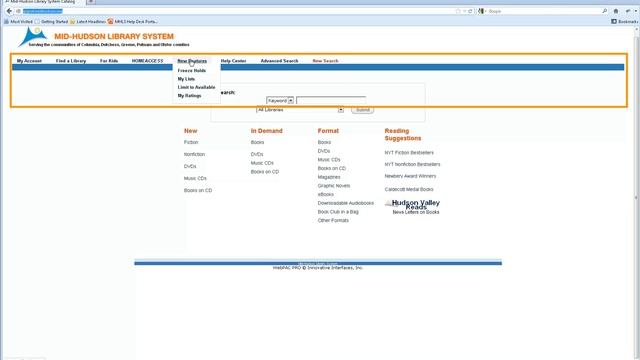
Task: Open Book Club in a Bag link
Action: pos(338,212)
